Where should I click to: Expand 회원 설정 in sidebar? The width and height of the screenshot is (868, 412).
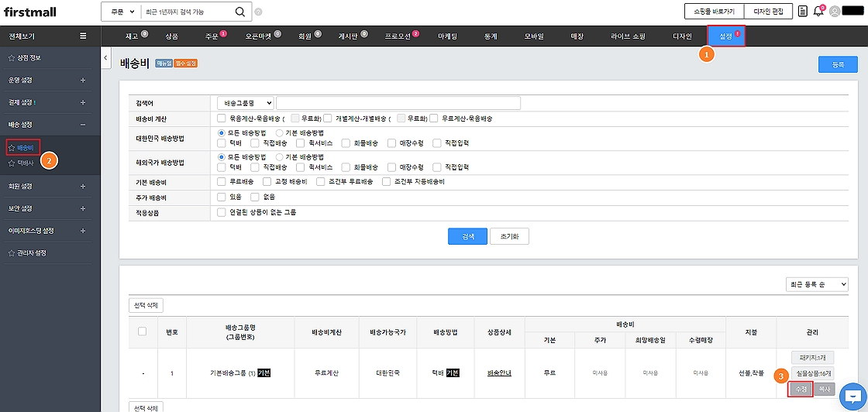pos(83,186)
